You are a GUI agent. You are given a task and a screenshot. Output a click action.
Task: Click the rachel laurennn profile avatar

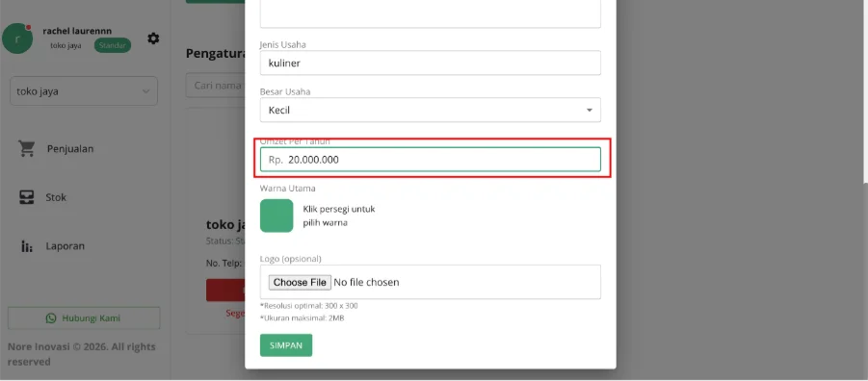(x=17, y=38)
